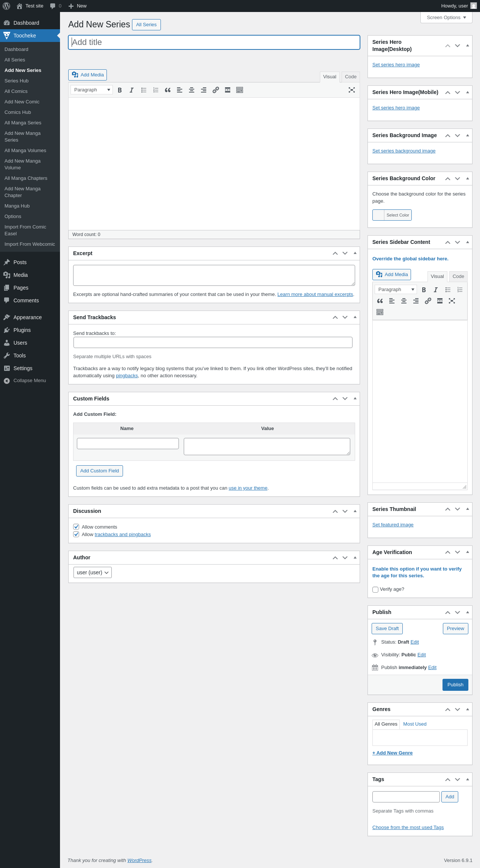Enable the Verify age checkbox

click(x=375, y=589)
